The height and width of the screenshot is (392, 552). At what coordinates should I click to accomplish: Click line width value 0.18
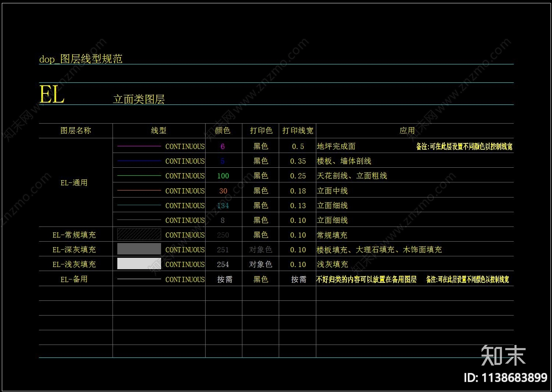(x=298, y=191)
